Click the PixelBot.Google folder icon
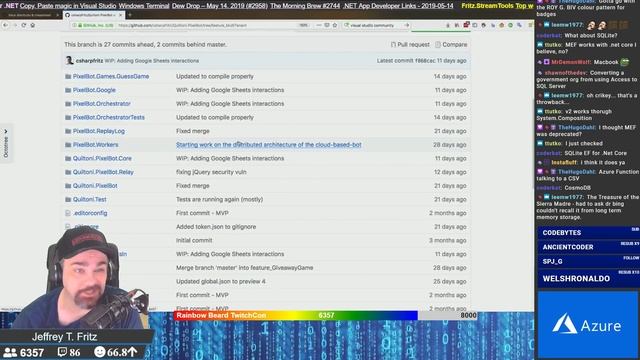This screenshot has height=360, width=640. 68,90
